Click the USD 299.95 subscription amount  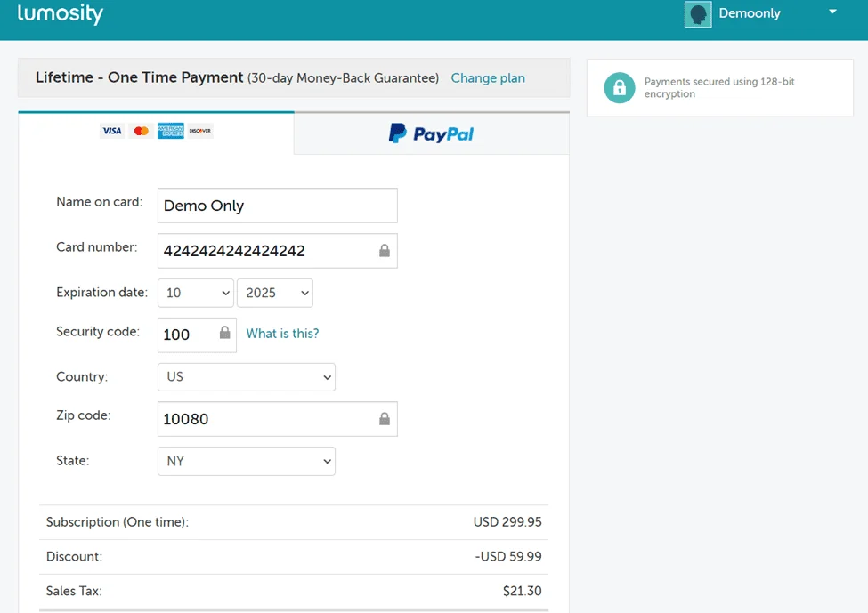point(507,521)
